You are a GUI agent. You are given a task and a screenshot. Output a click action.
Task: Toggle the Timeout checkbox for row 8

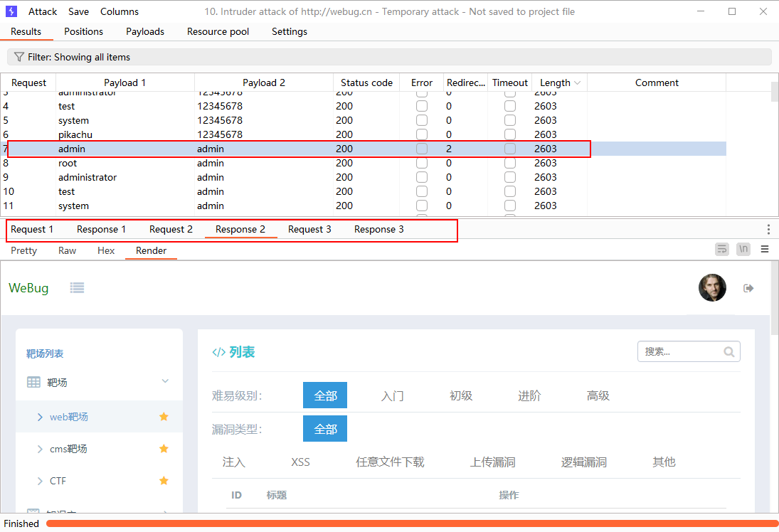click(510, 163)
